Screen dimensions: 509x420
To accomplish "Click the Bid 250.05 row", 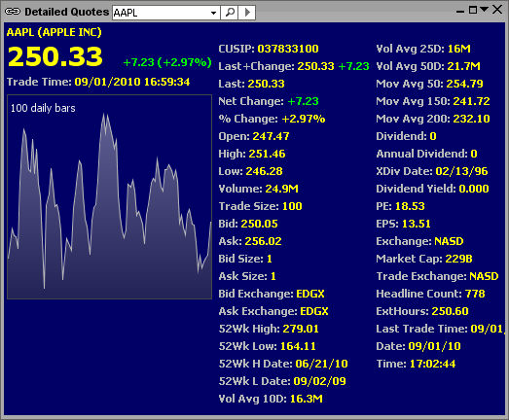I will click(248, 224).
